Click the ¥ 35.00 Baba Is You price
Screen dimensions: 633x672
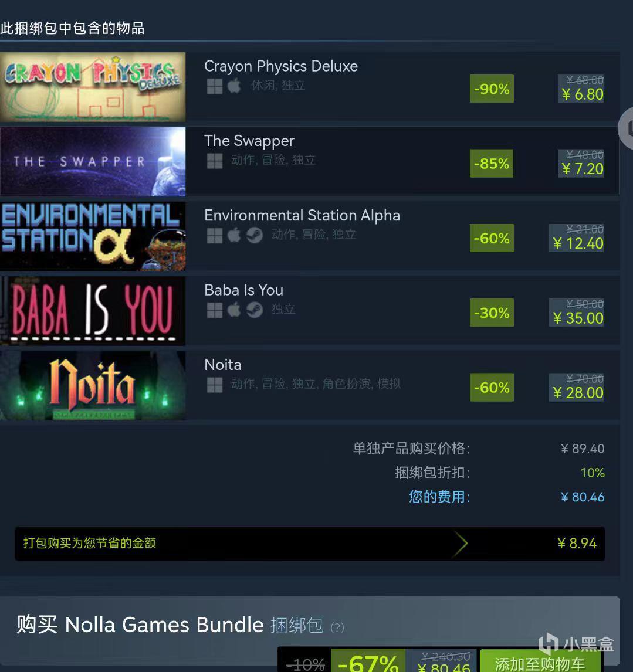(578, 318)
